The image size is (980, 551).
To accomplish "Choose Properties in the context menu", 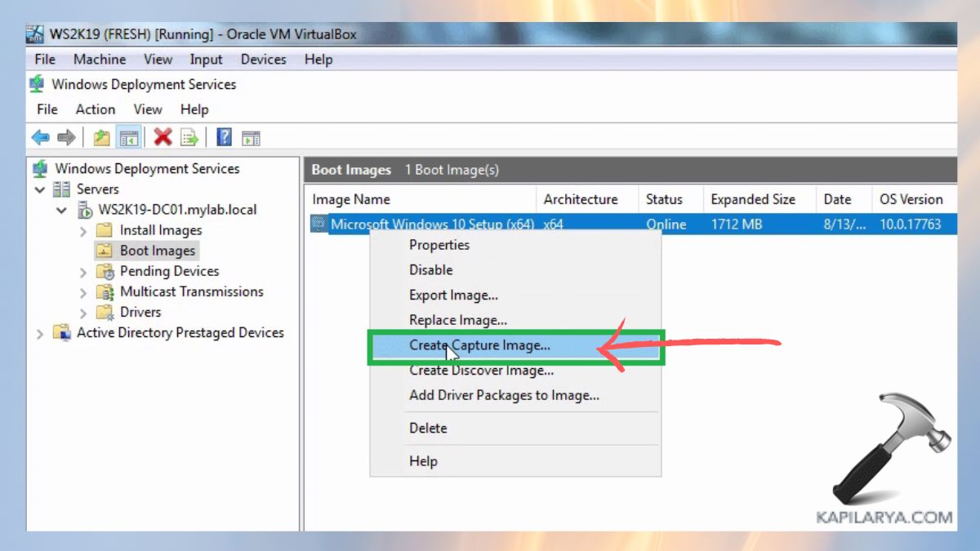I will pyautogui.click(x=515, y=245).
